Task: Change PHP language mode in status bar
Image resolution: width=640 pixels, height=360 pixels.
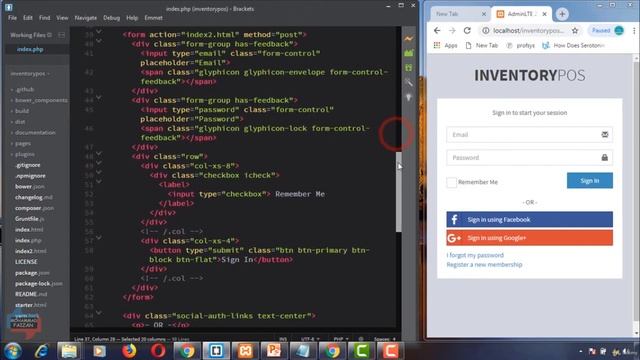Action: 340,339
